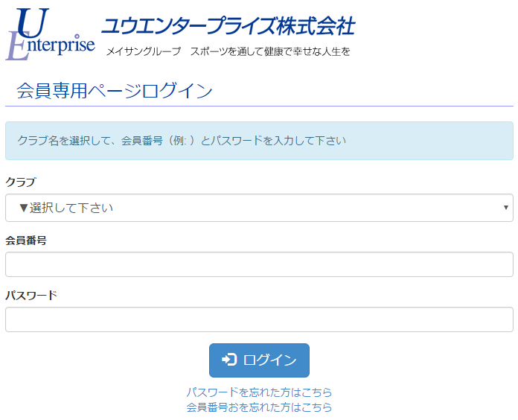Click the purple divider line under heading

[x=259, y=106]
